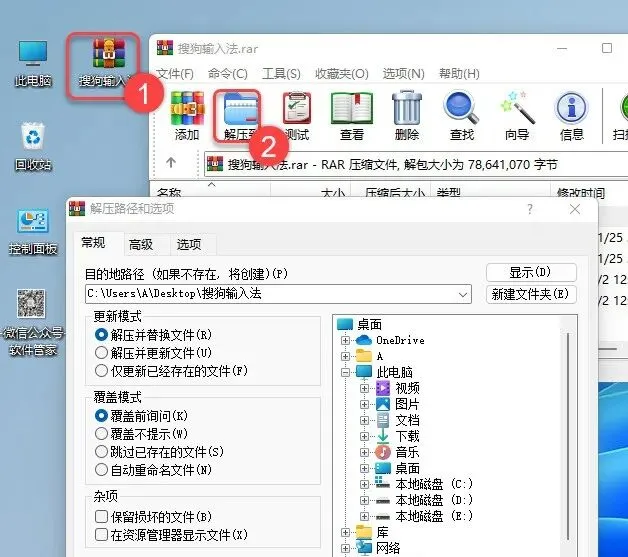Expand the 网络 tree node
The width and height of the screenshot is (628, 557).
[x=345, y=548]
